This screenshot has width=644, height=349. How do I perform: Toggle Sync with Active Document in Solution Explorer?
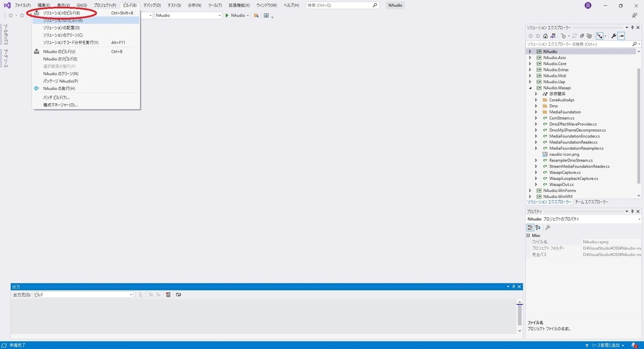(x=599, y=36)
